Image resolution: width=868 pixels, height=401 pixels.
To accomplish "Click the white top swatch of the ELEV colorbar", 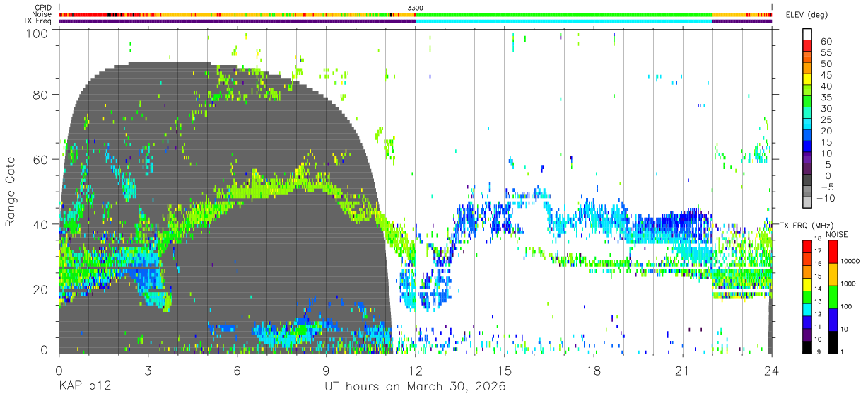I will (807, 35).
